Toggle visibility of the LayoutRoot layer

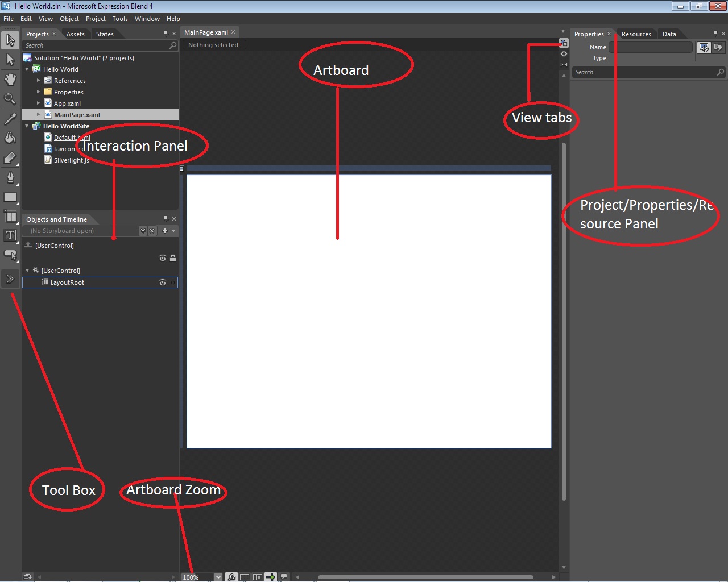coord(162,282)
